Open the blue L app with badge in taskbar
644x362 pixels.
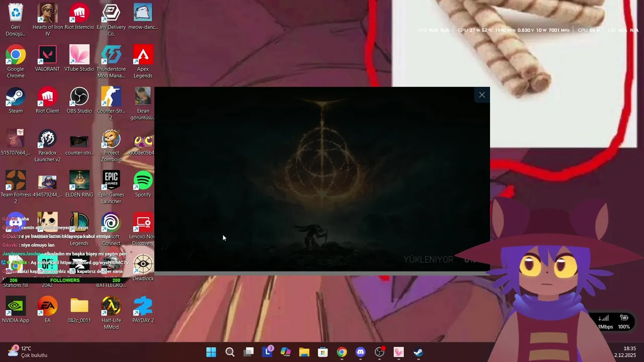(268, 352)
